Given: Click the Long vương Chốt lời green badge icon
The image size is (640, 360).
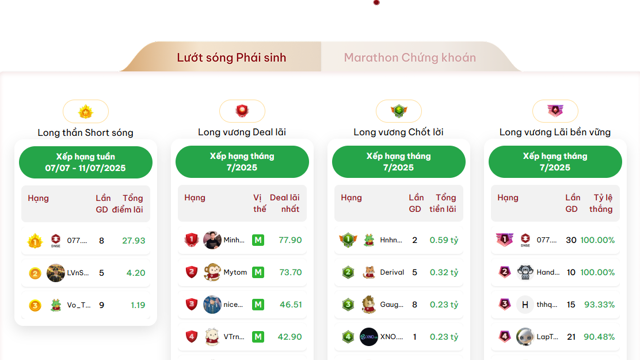Looking at the screenshot, I should click(x=399, y=111).
